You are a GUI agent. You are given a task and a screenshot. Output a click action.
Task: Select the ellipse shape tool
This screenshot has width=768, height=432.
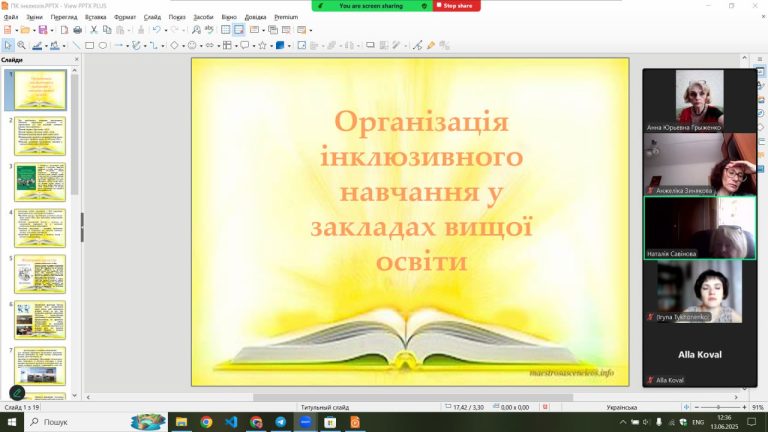[103, 45]
